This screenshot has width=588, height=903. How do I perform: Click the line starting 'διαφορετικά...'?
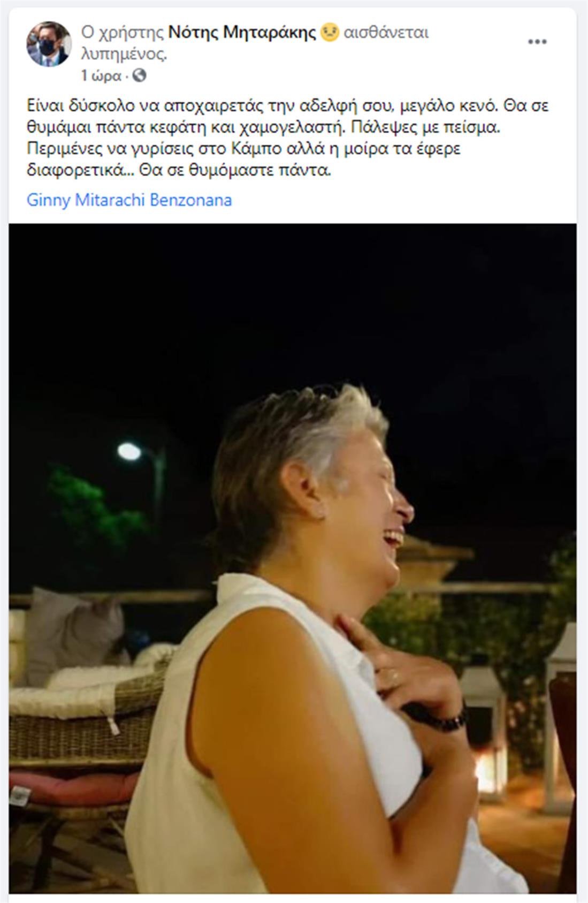click(x=179, y=171)
